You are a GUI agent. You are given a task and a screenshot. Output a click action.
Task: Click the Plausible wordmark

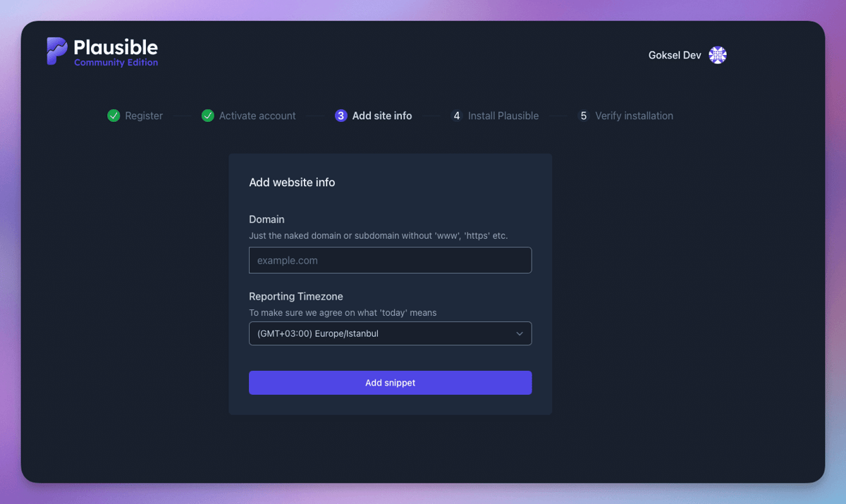(116, 47)
